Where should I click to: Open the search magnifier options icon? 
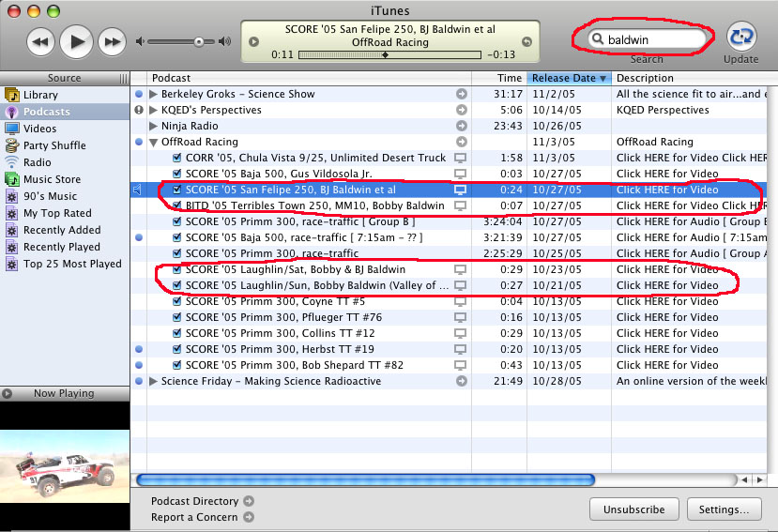pos(599,39)
